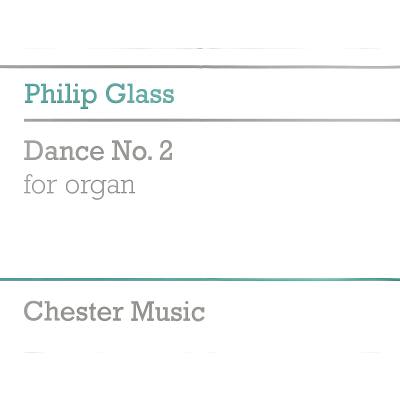Screen dimensions: 400x400
Task: Select the word Chester
Action: (x=73, y=311)
